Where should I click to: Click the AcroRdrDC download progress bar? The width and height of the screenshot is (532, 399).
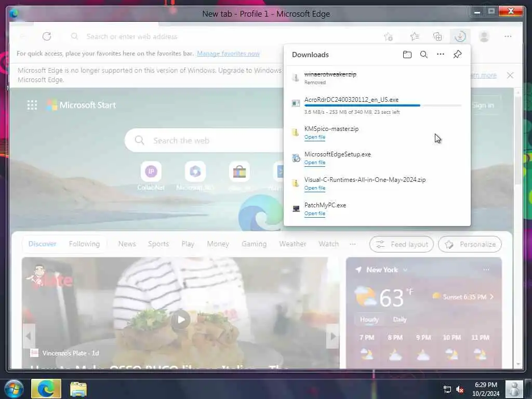point(383,106)
